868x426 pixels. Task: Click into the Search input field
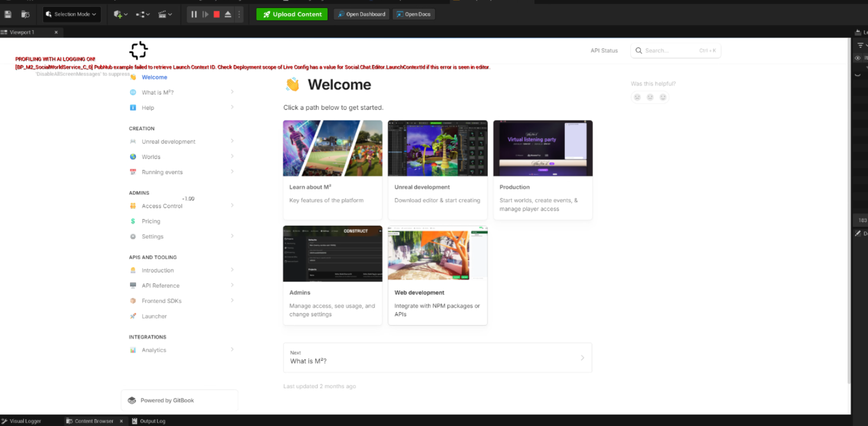point(671,51)
